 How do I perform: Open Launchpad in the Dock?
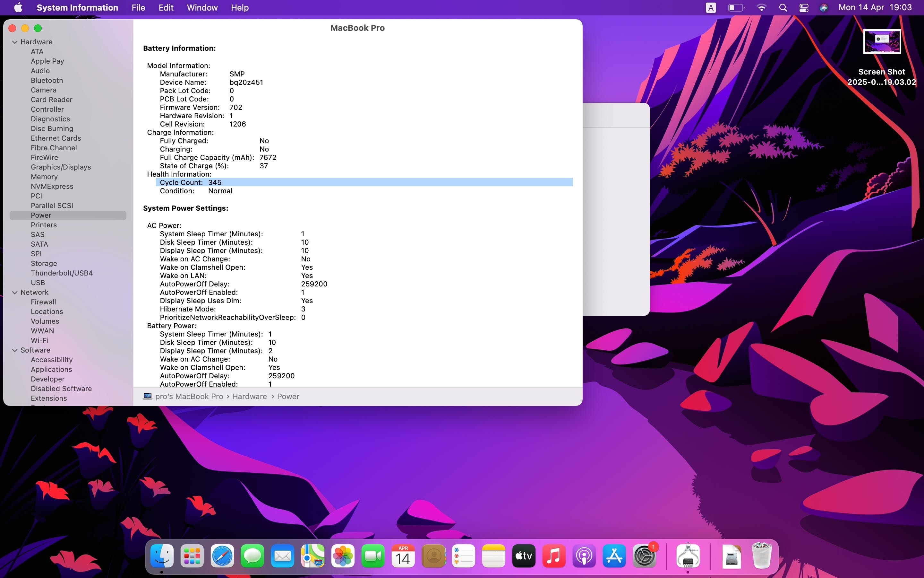point(192,556)
